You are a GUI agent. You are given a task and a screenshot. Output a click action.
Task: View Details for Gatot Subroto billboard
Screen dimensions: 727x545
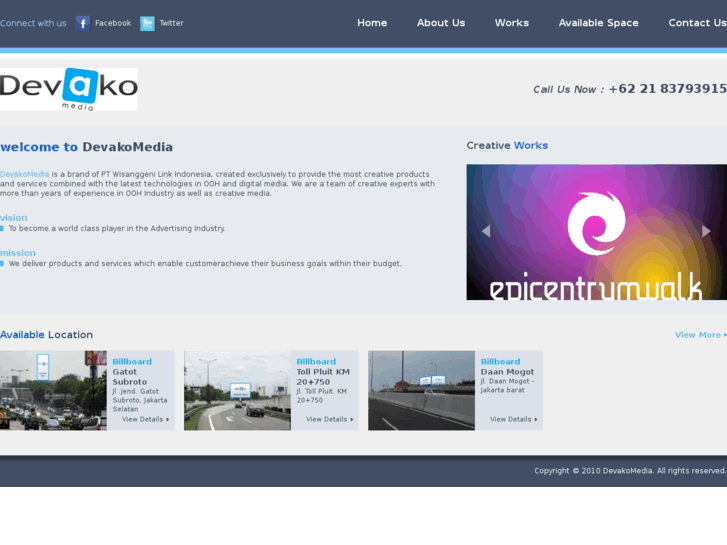(146, 419)
